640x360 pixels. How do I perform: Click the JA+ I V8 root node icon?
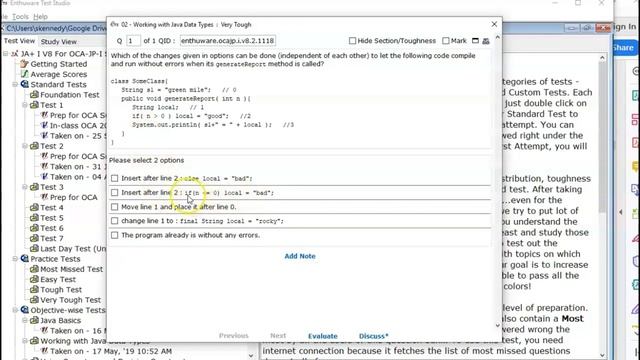pyautogui.click(x=15, y=54)
